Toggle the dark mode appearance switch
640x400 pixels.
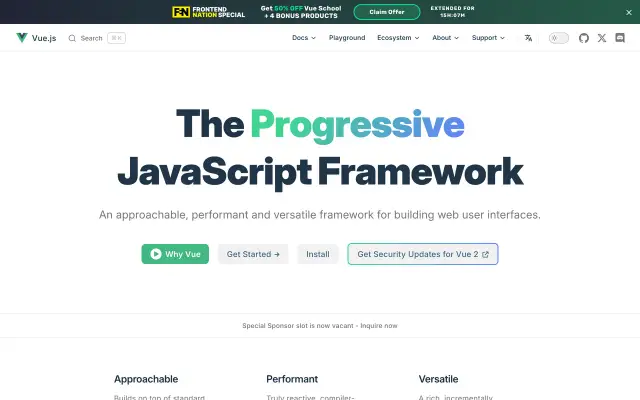[x=558, y=38]
